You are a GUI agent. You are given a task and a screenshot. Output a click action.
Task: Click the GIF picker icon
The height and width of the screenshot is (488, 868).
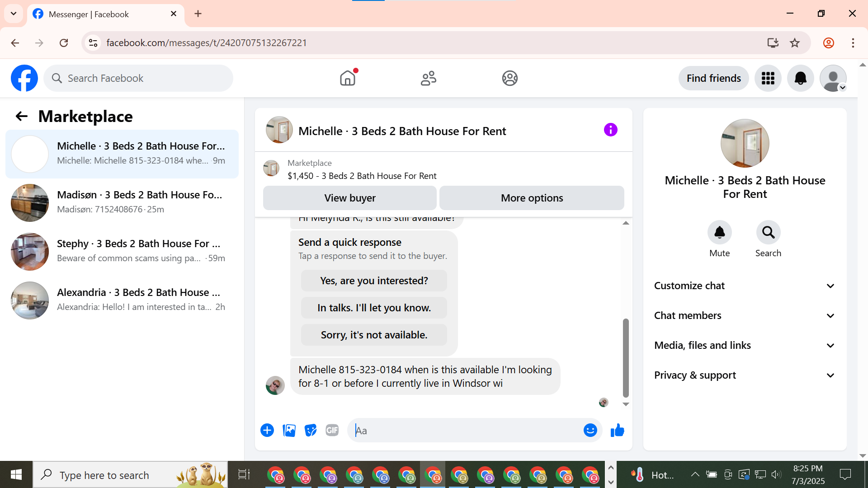pyautogui.click(x=332, y=431)
